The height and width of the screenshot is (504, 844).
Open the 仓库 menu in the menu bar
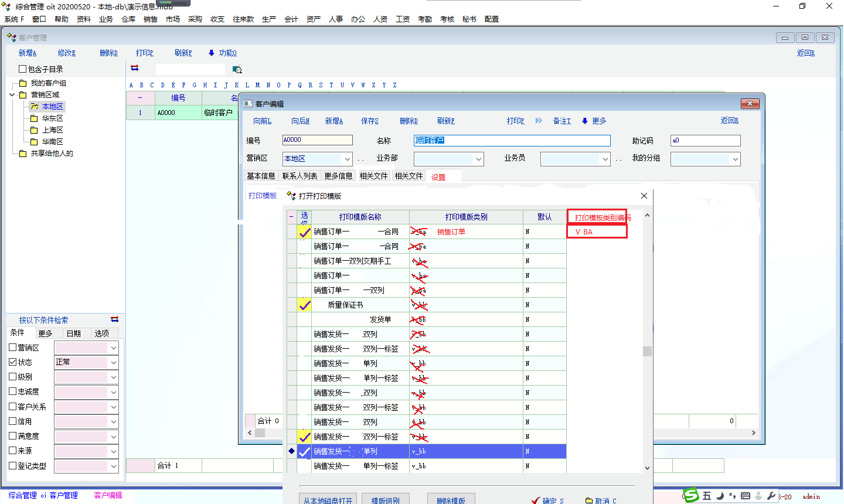128,19
